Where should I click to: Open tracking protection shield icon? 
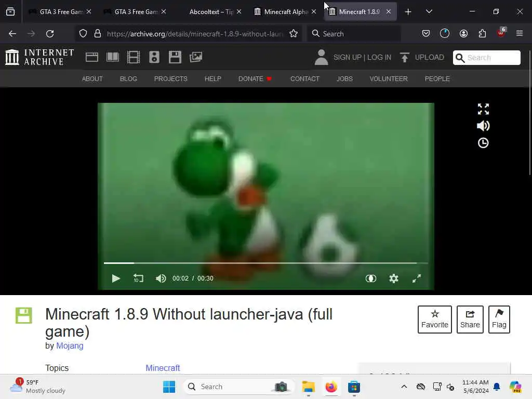click(x=83, y=34)
